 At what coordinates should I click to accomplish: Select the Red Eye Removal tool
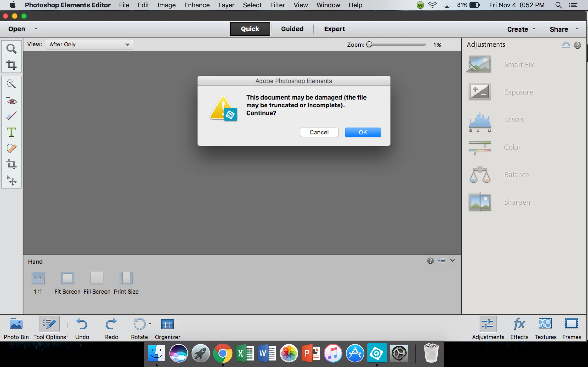(x=11, y=100)
